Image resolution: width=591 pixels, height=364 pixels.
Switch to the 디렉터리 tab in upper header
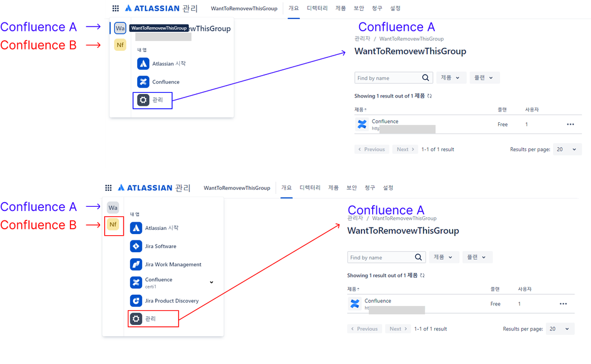[317, 8]
